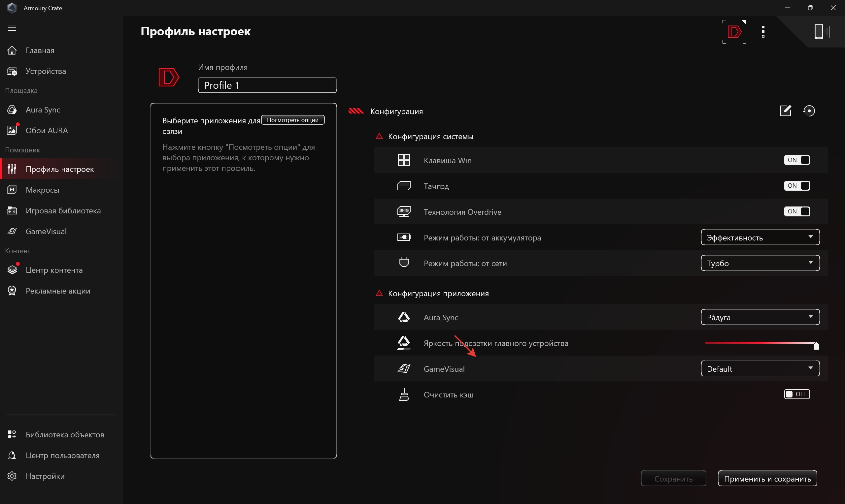
Task: Toggle the Клавиша Win switch
Action: coord(797,160)
